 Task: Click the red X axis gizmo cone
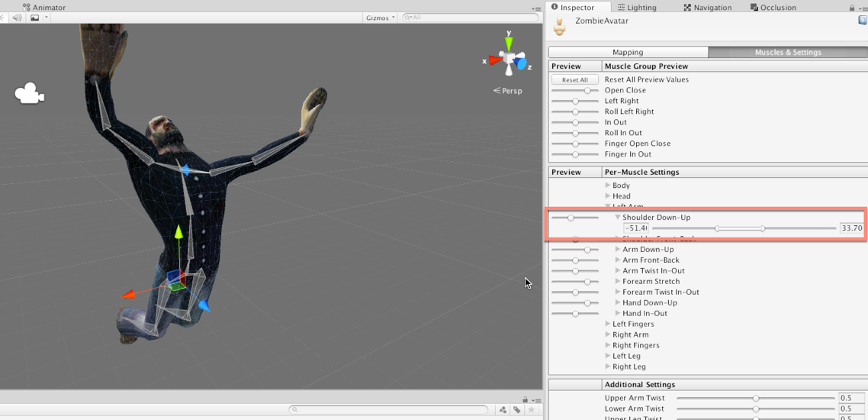point(493,60)
